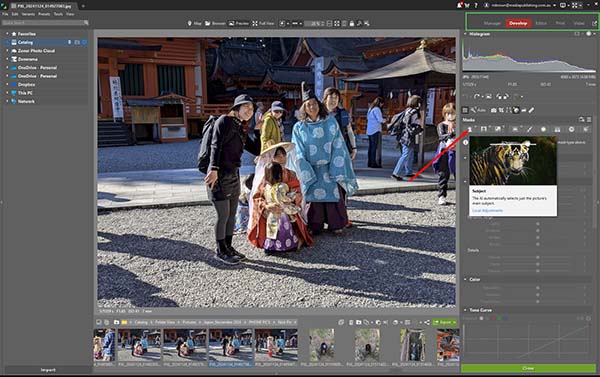Screen dimensions: 600x377
Task: Expand the Favorites tree node
Action: (x=7, y=34)
